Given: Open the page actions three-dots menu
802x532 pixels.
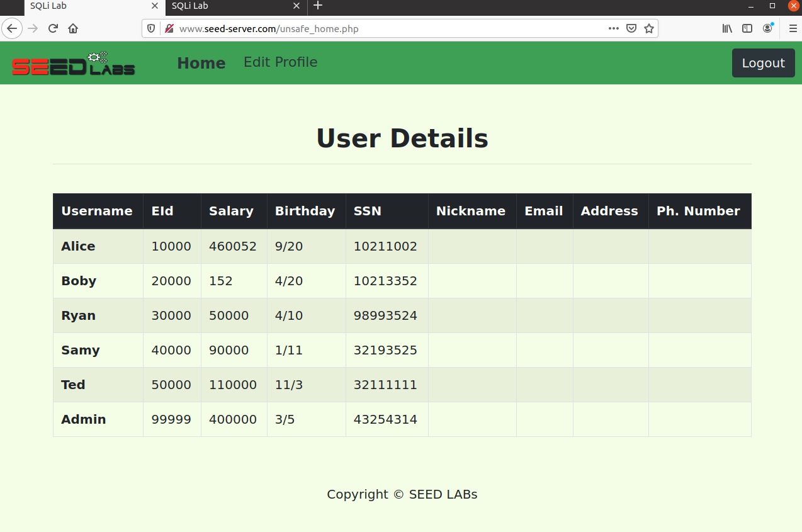Looking at the screenshot, I should point(613,28).
